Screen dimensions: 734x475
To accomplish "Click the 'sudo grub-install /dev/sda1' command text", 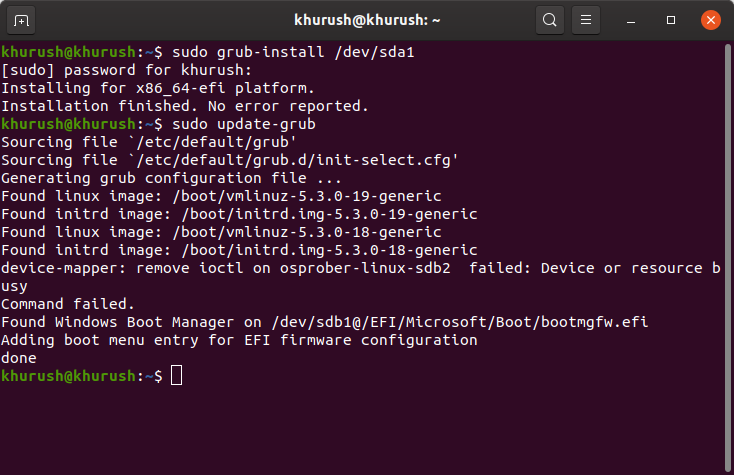I will click(293, 52).
